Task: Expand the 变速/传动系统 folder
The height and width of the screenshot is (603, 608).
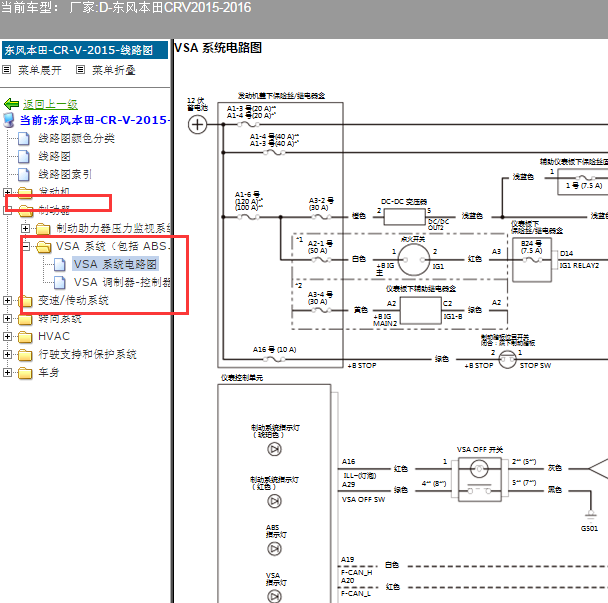Action: [7, 300]
